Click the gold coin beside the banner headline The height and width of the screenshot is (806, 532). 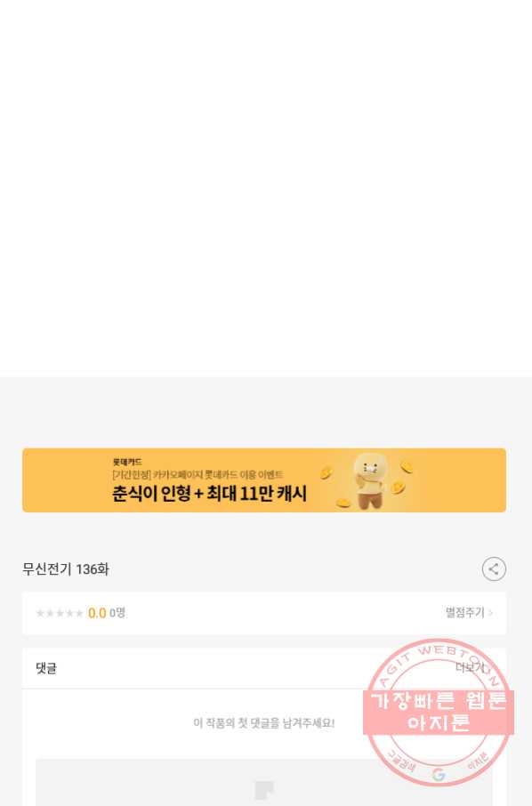(326, 473)
